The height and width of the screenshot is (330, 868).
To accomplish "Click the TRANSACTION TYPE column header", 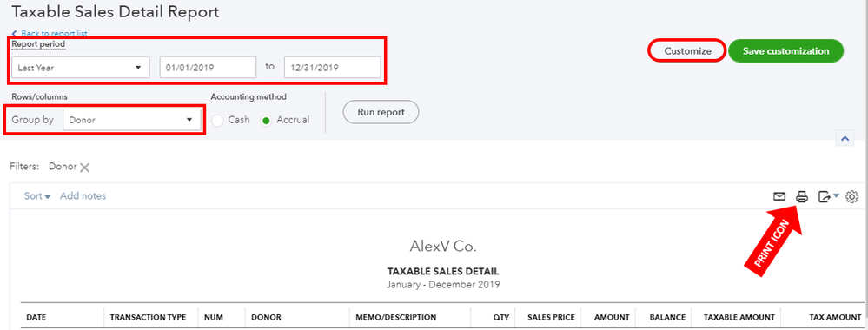I will (148, 317).
